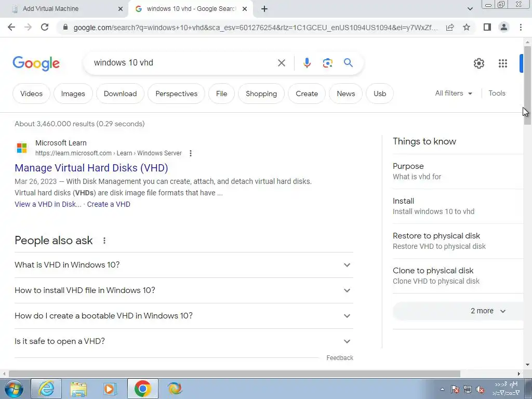This screenshot has height=399, width=532.
Task: Share this page via the share icon
Action: [x=450, y=27]
